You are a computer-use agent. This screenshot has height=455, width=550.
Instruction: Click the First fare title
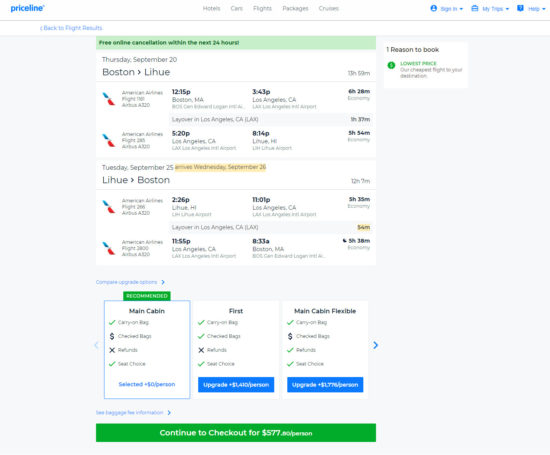(236, 311)
